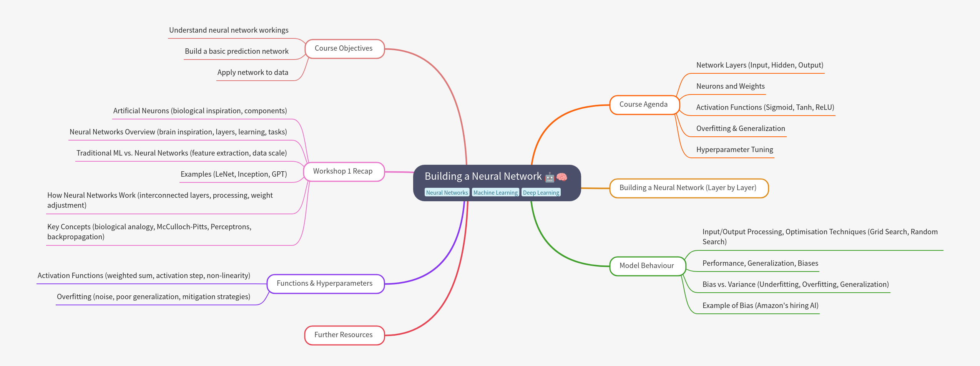980x366 pixels.
Task: Select the Model Behaviour node
Action: coord(647,266)
